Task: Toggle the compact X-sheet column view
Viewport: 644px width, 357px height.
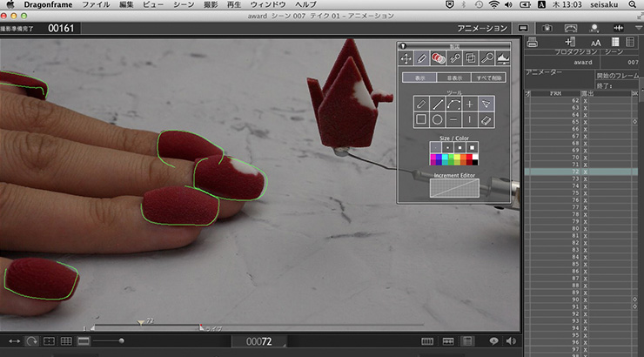Action: [630, 42]
